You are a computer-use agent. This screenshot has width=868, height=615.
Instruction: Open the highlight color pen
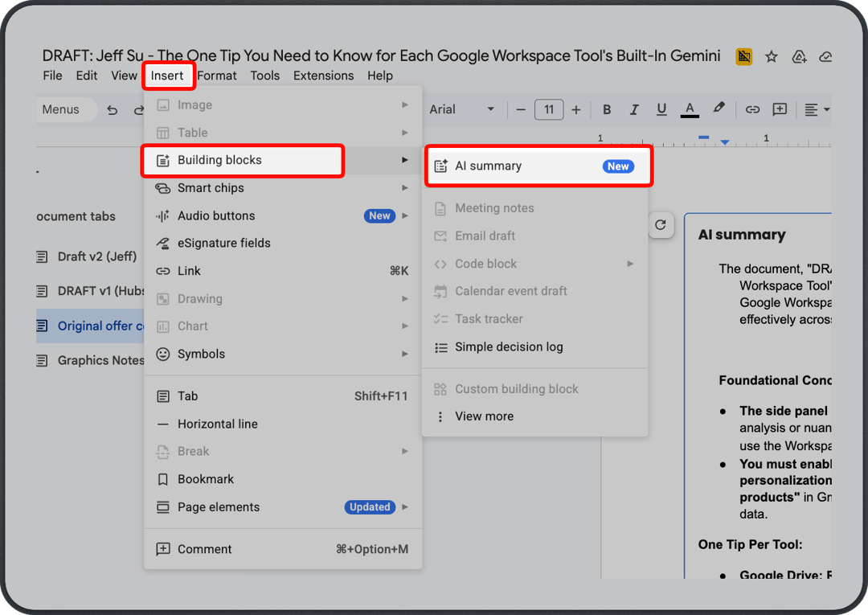click(719, 108)
